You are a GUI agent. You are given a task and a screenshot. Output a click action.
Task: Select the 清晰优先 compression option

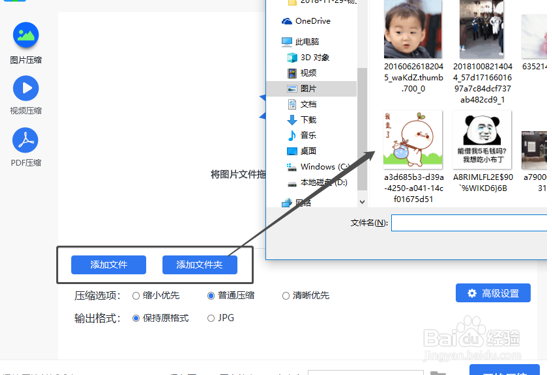point(306,295)
